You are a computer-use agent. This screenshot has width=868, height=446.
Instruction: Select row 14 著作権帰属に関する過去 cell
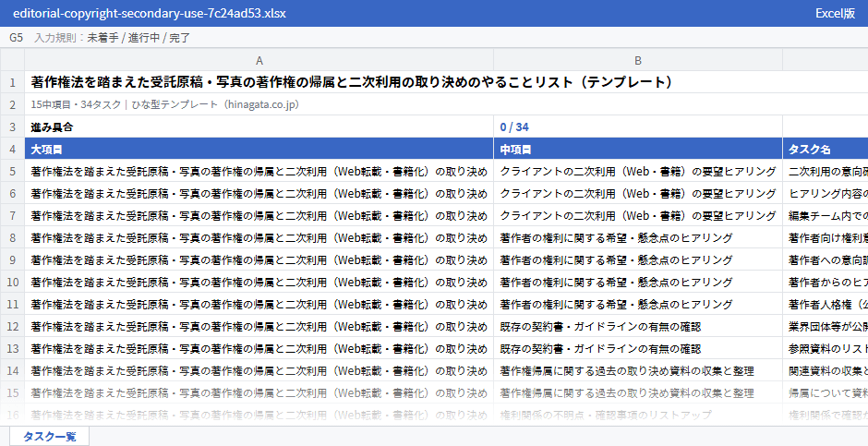pos(638,371)
